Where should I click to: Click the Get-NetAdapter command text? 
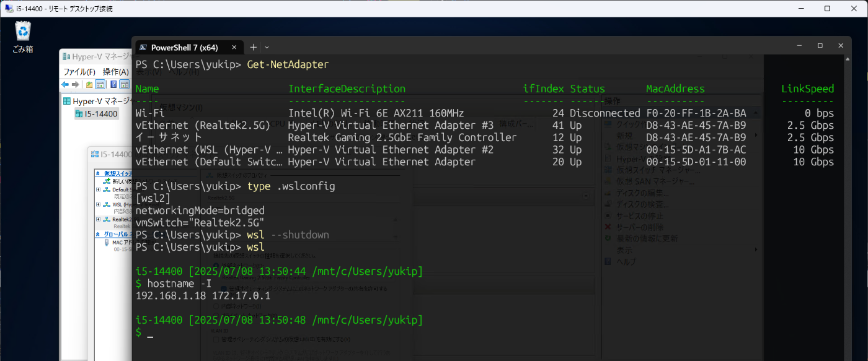pyautogui.click(x=288, y=64)
